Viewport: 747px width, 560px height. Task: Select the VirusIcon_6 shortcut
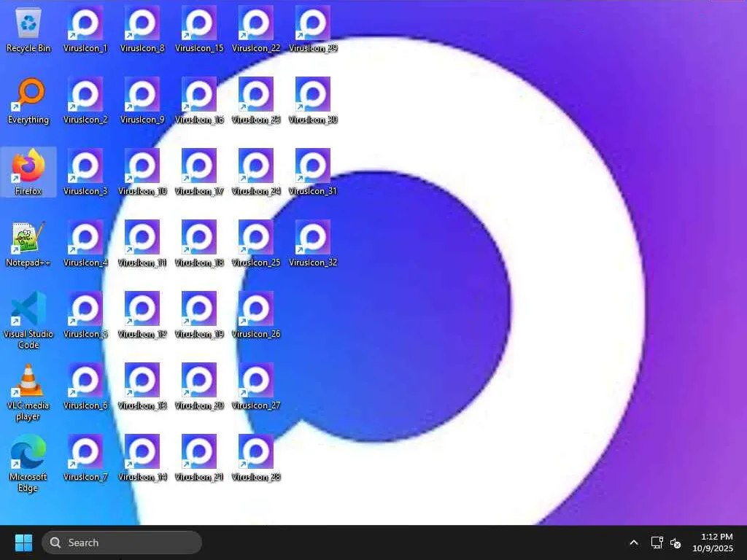point(85,386)
